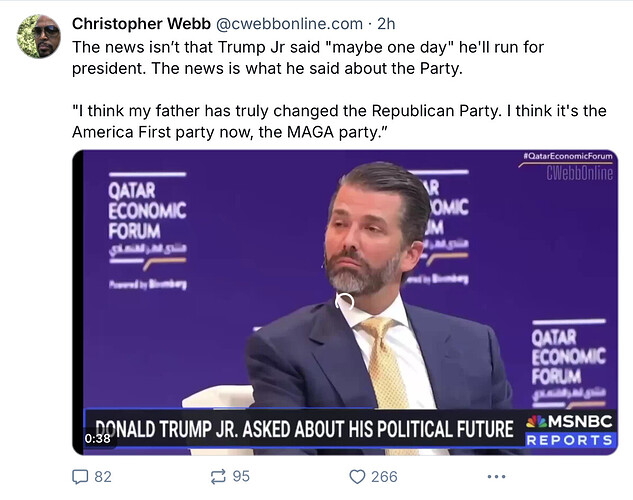This screenshot has width=633, height=500.
Task: Click the #QatarEconomicForum hashtag overlay
Action: [x=568, y=156]
